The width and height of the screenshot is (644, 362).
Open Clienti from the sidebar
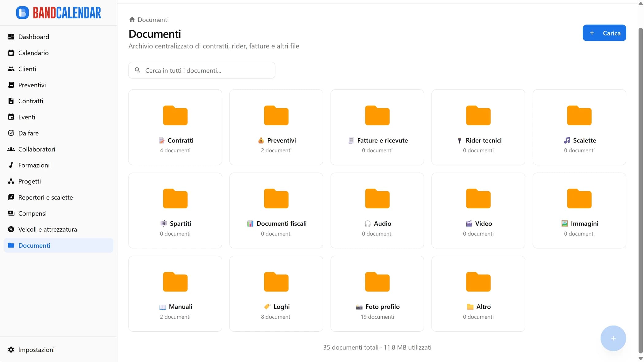[x=27, y=69]
